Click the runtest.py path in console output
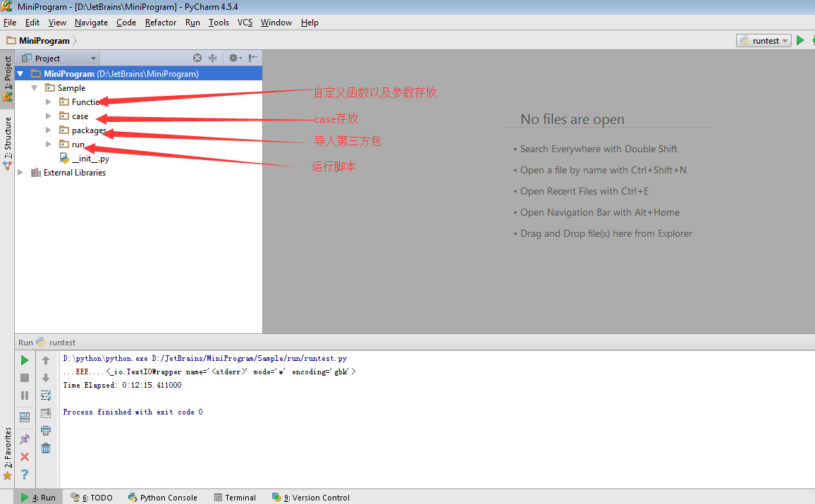Screen dimensions: 815x504 point(250,359)
